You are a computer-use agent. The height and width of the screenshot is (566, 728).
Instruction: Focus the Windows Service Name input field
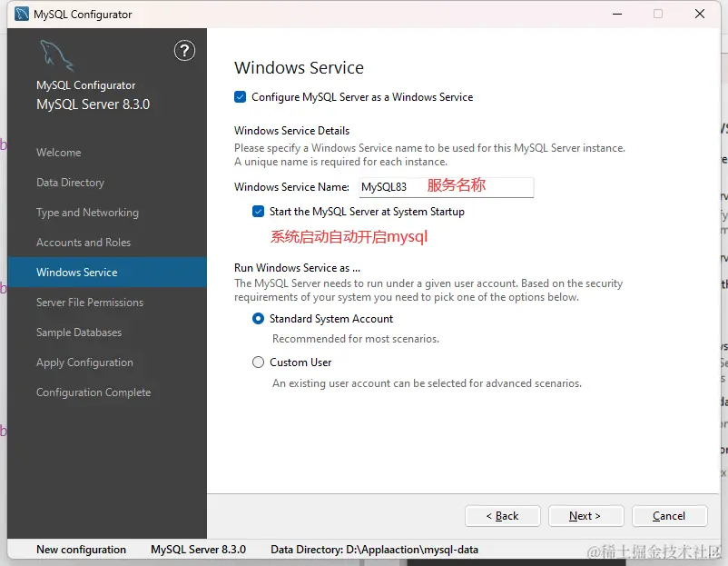click(x=447, y=187)
